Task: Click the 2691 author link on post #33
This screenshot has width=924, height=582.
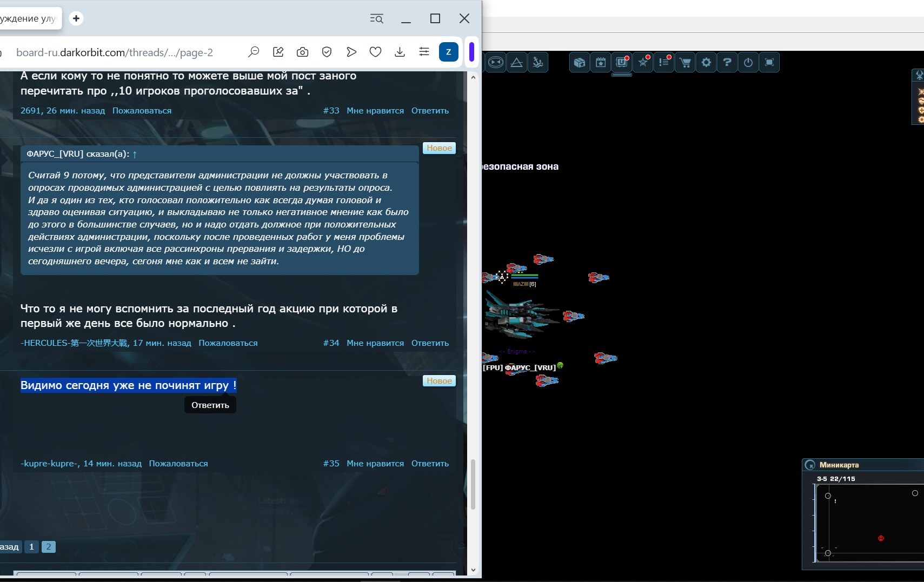Action: tap(31, 110)
